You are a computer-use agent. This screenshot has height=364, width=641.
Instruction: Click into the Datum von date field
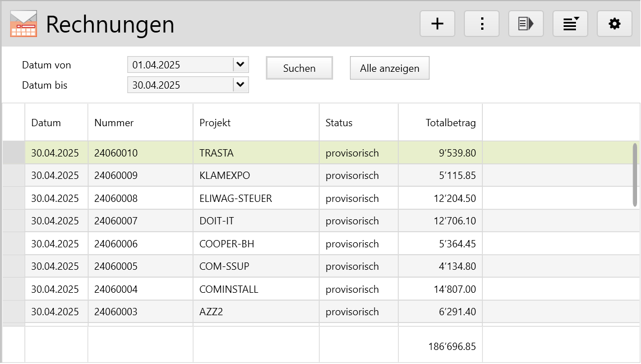click(x=180, y=65)
